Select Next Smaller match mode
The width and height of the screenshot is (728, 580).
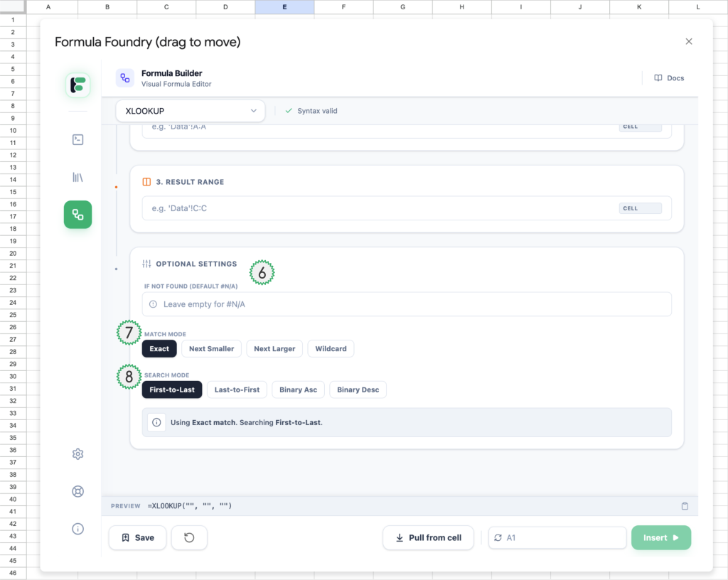[211, 349]
